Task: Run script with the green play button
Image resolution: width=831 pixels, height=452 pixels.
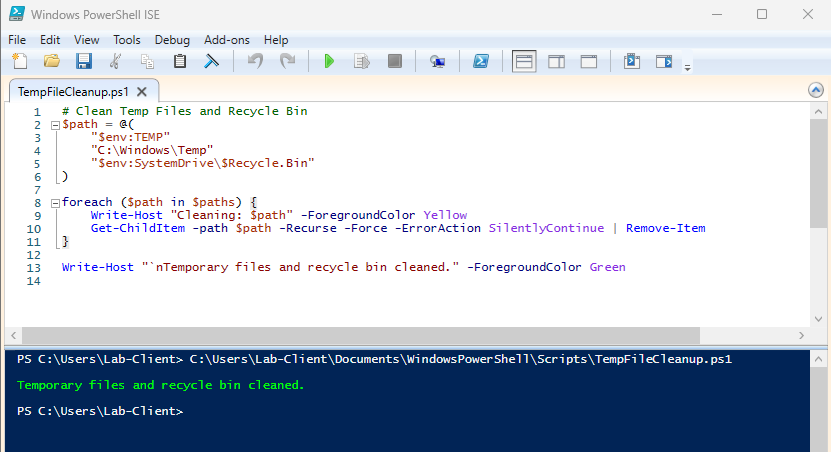Action: [x=329, y=61]
